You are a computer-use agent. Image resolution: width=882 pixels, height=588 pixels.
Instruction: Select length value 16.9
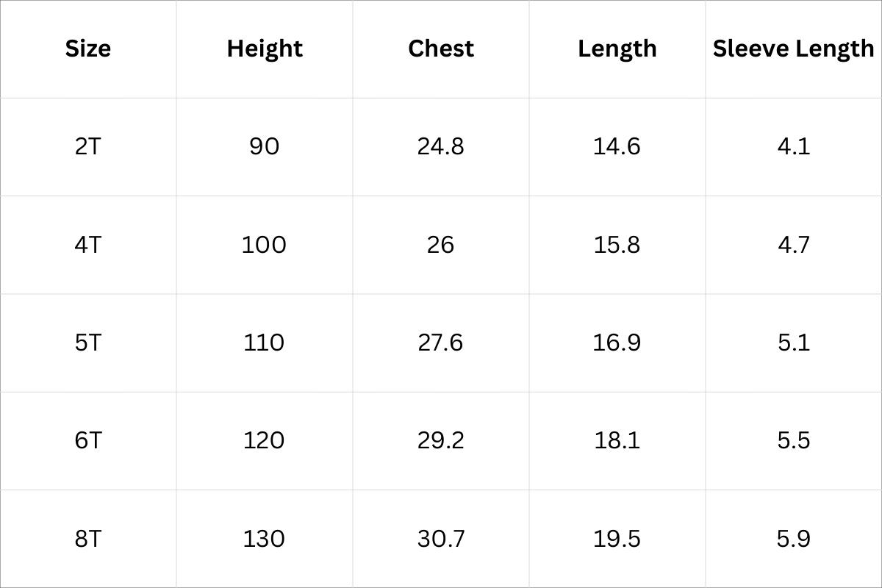pyautogui.click(x=617, y=343)
